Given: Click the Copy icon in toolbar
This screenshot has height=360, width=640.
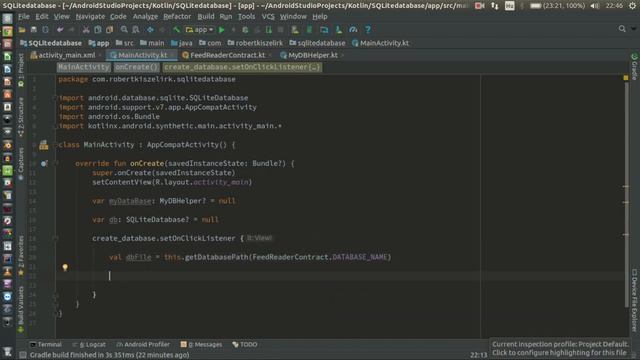Looking at the screenshot, I should coord(98,30).
